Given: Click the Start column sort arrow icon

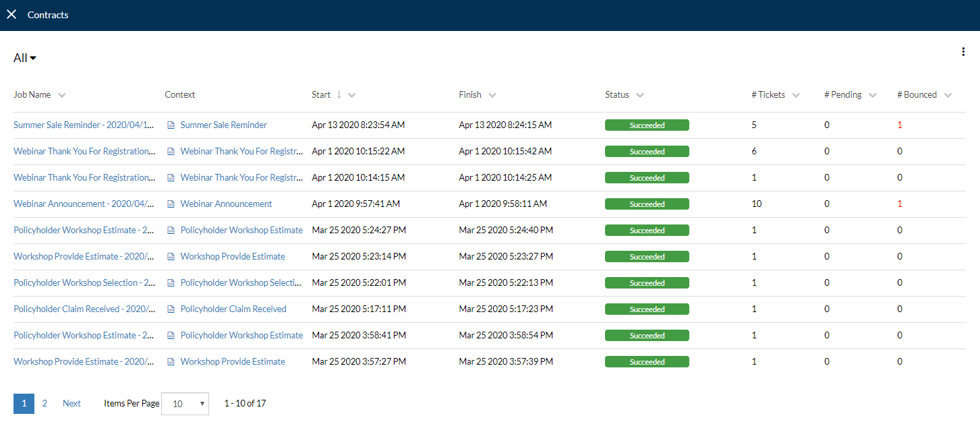Looking at the screenshot, I should coord(339,95).
